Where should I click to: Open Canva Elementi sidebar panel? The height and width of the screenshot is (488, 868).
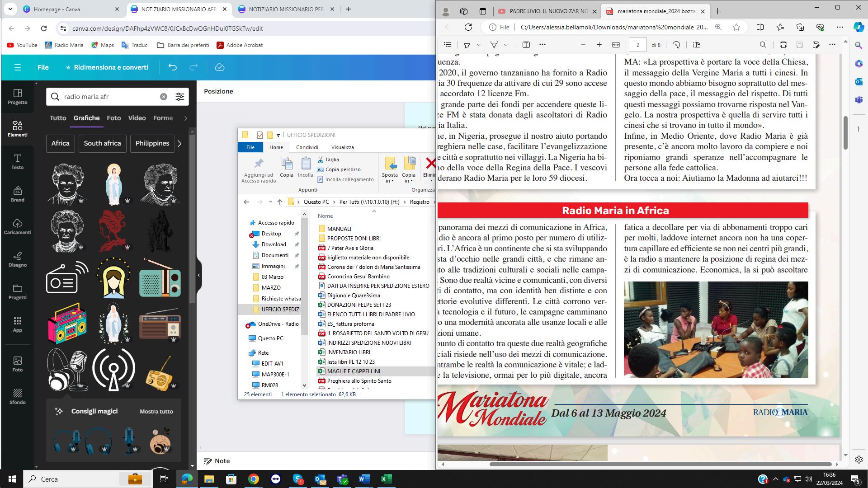click(17, 129)
